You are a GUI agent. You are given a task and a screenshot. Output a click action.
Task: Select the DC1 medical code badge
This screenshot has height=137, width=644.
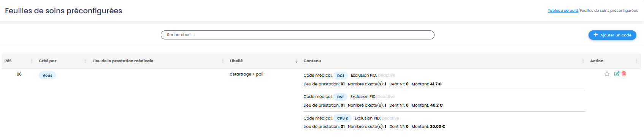(341, 76)
